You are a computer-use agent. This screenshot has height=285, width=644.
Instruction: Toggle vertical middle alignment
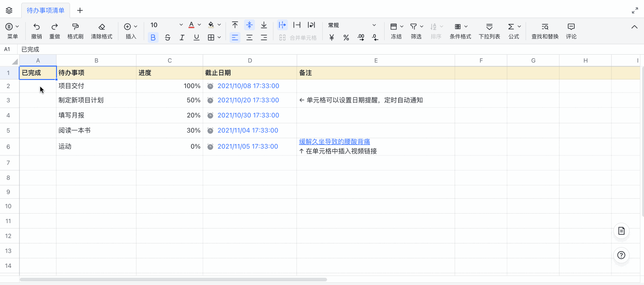pyautogui.click(x=249, y=25)
